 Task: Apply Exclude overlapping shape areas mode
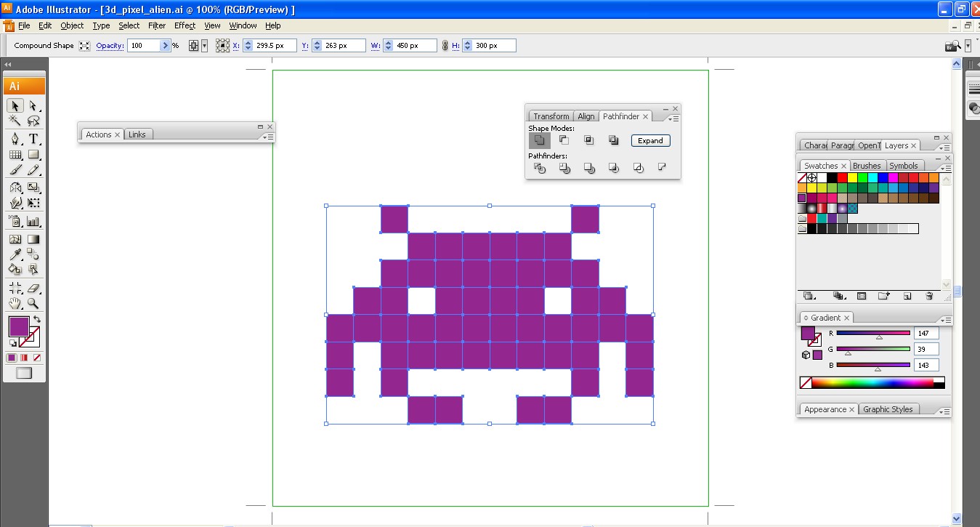(x=613, y=140)
